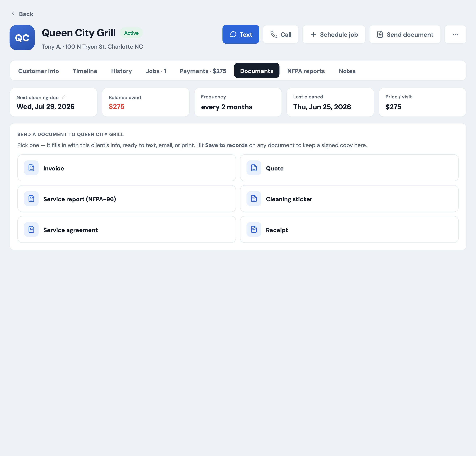476x456 pixels.
Task: Click the address '100 N Tryon St, Charlotte NC'
Action: [x=104, y=47]
